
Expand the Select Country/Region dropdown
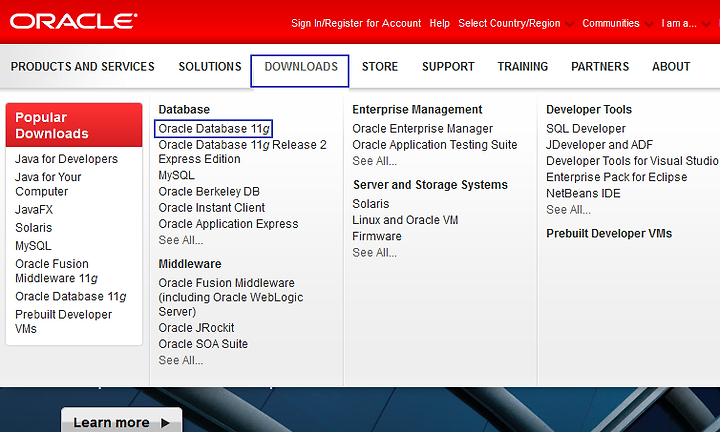(x=516, y=23)
